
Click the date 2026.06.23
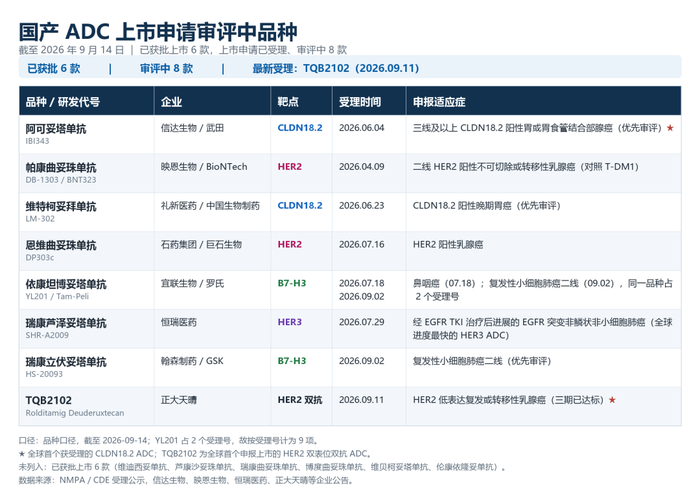coord(362,205)
